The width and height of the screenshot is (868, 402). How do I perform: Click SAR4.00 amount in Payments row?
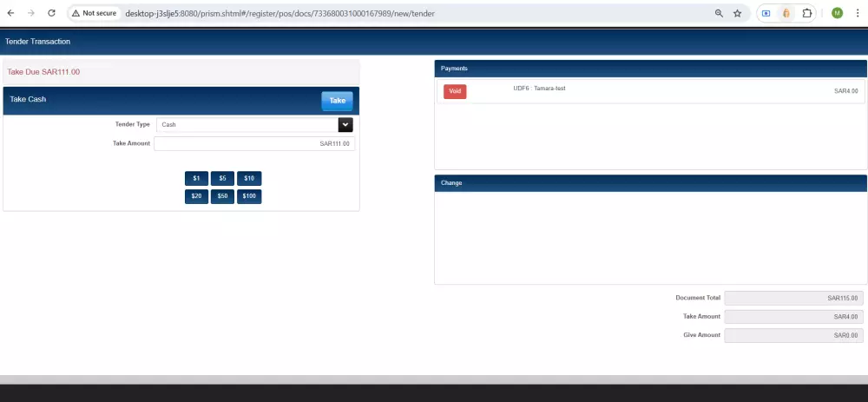pyautogui.click(x=845, y=91)
